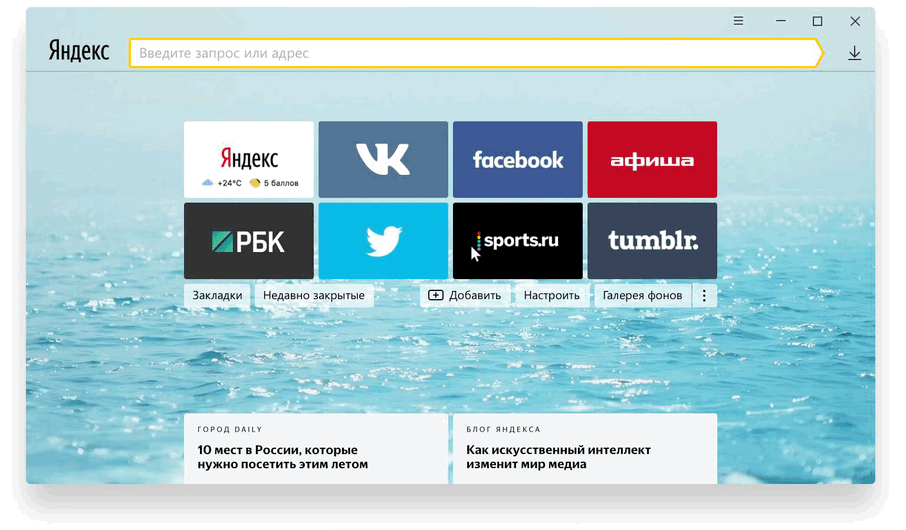The width and height of the screenshot is (906, 530).
Task: Open the facebook tile
Action: point(518,160)
